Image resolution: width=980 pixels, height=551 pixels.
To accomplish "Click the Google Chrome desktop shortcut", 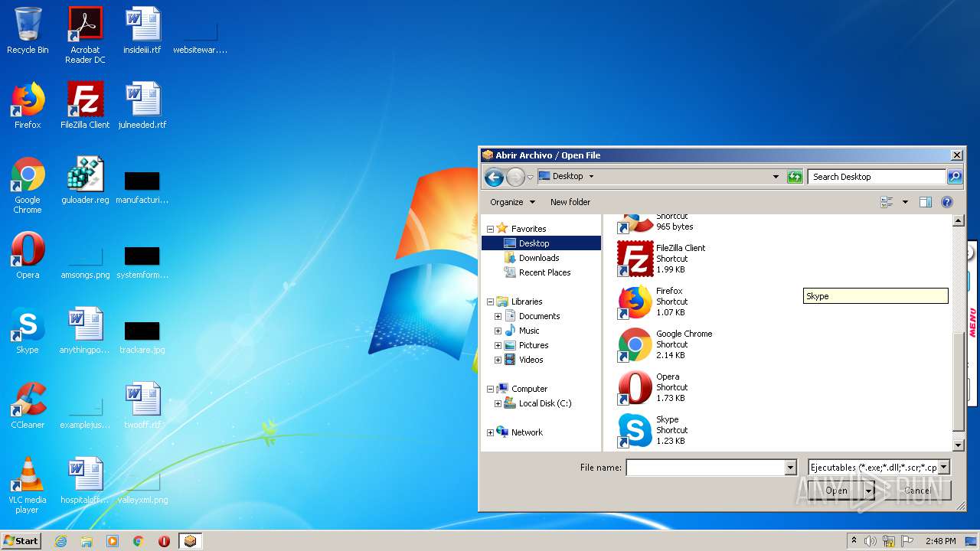I will click(28, 185).
